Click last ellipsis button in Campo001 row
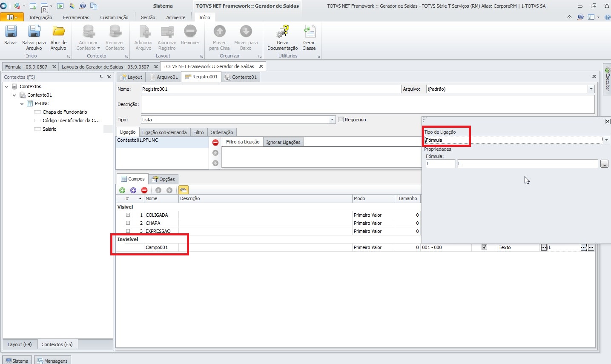 point(591,247)
